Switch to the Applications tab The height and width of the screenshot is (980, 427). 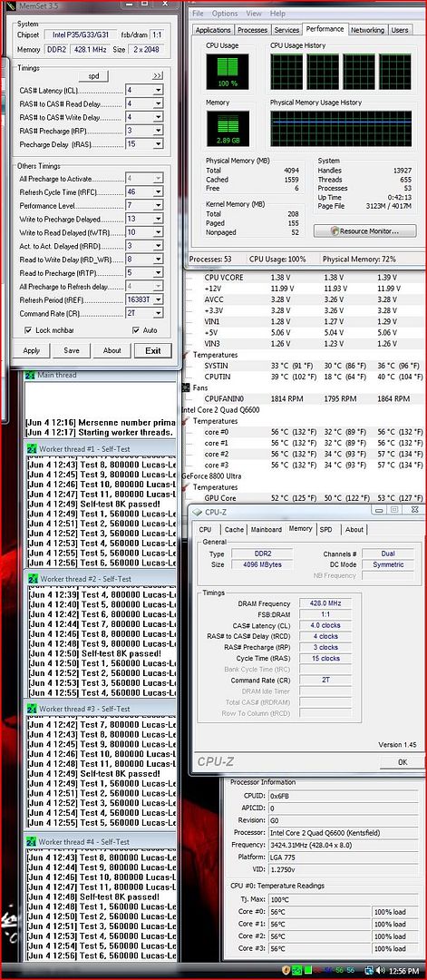213,30
